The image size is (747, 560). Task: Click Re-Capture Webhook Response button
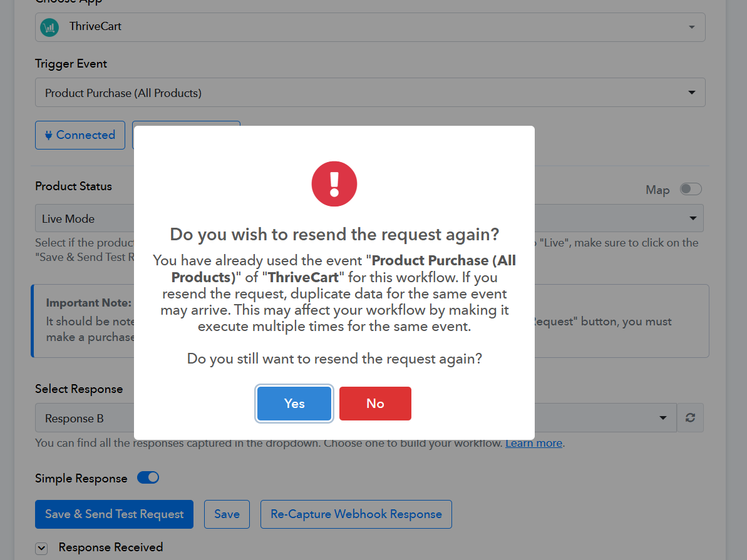point(356,514)
